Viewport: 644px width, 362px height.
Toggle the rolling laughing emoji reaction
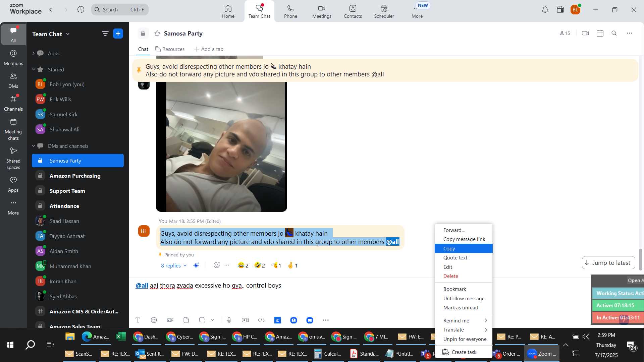pos(260,265)
